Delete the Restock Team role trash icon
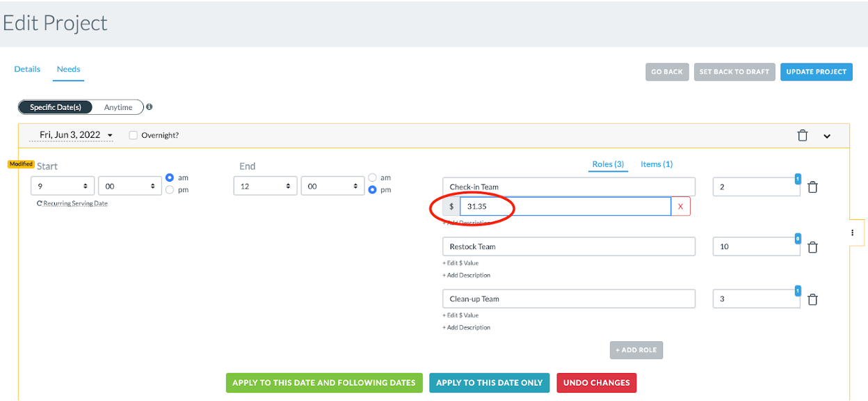Screen dimensions: 868x401 tap(812, 246)
